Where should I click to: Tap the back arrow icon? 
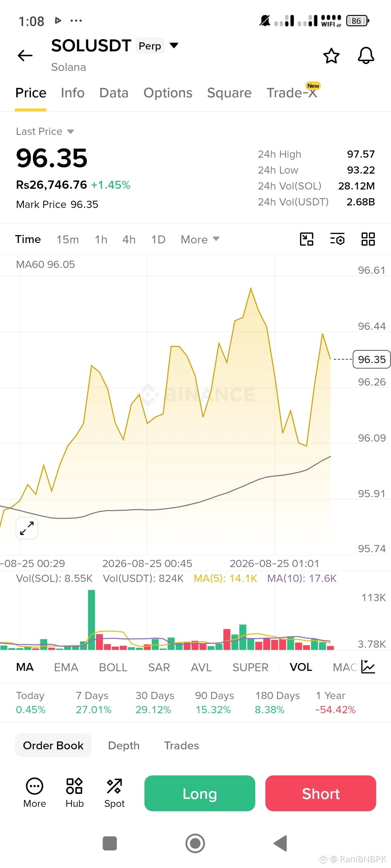(x=25, y=55)
